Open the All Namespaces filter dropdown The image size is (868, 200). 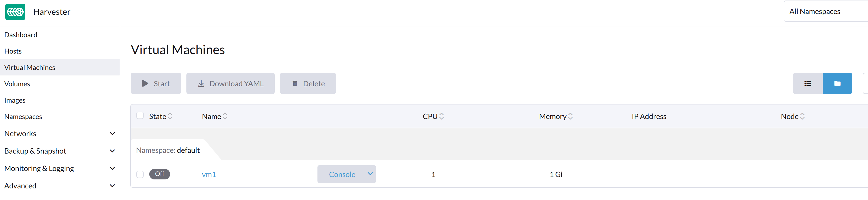[826, 11]
